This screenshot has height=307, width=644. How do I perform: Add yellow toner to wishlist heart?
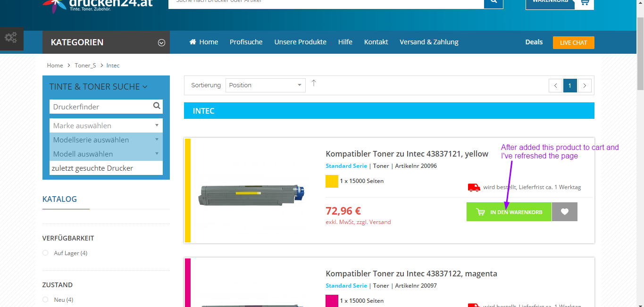pos(565,212)
